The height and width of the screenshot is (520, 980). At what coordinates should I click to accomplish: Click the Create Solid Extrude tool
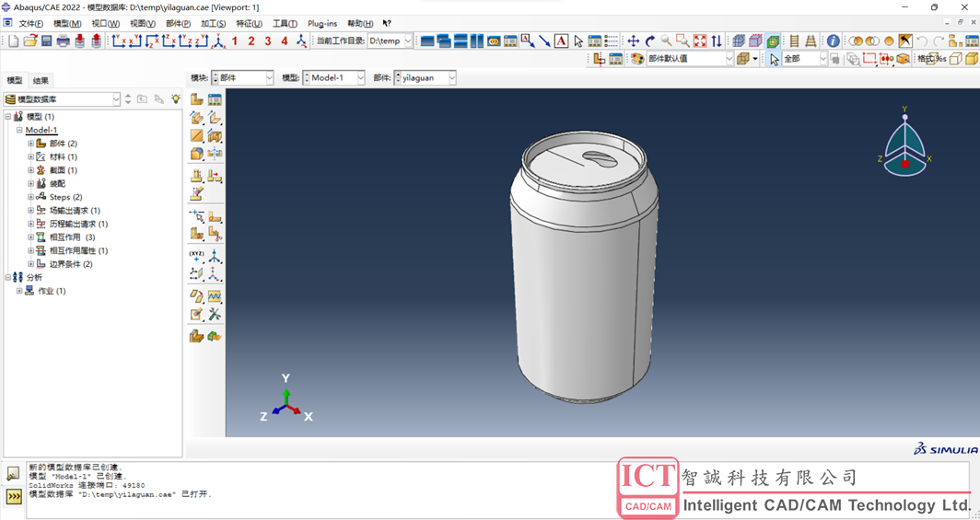tap(197, 118)
